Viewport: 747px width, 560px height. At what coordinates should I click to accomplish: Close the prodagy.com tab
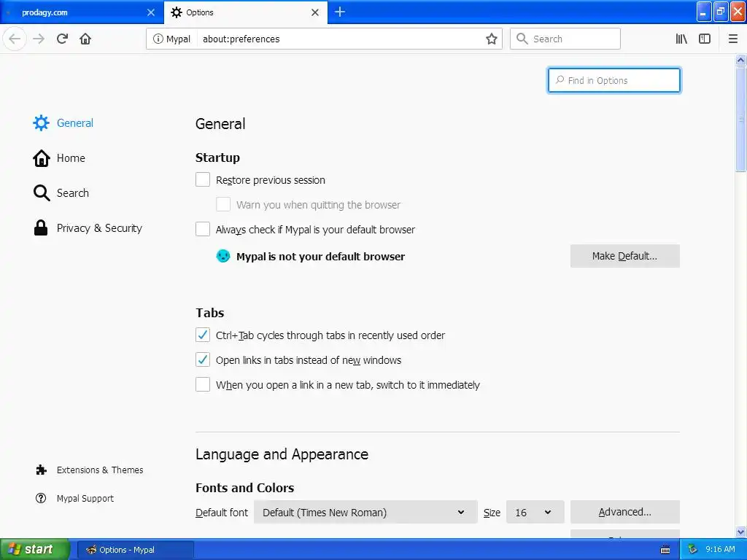150,12
